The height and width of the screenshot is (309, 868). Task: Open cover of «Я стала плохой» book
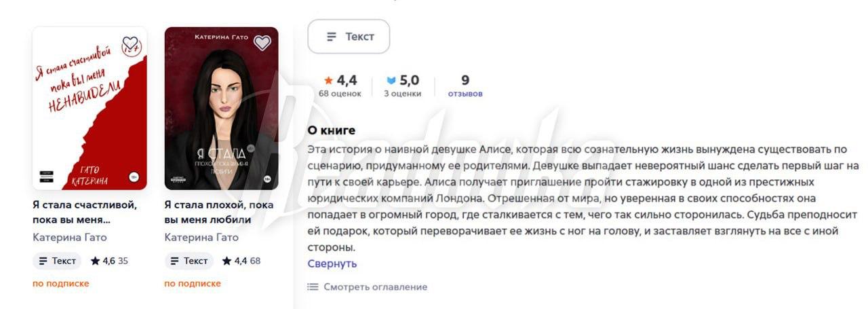click(221, 109)
